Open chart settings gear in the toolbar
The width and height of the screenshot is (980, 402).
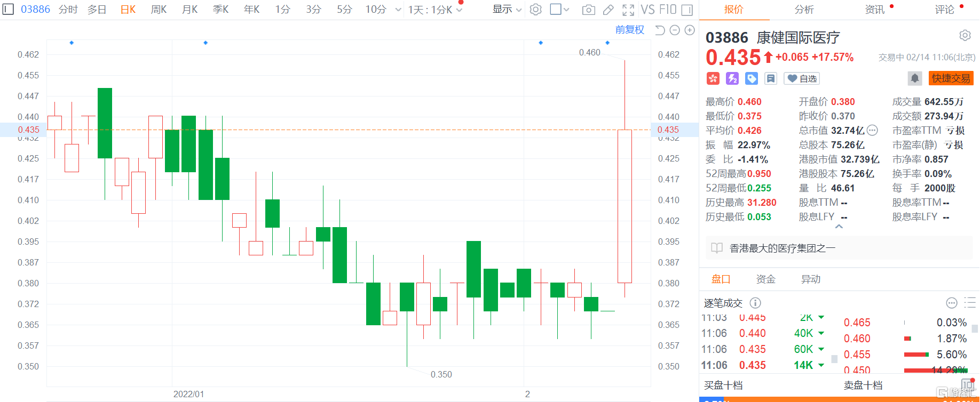point(536,10)
